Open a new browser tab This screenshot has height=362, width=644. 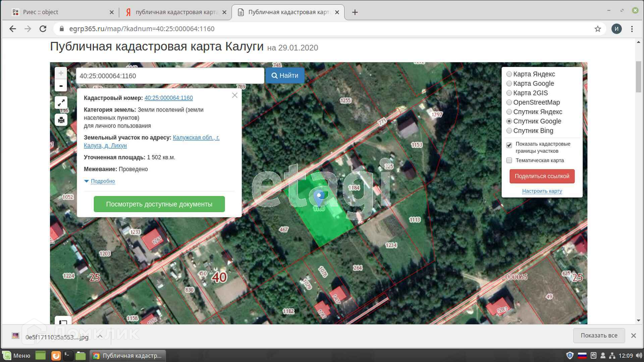point(355,12)
